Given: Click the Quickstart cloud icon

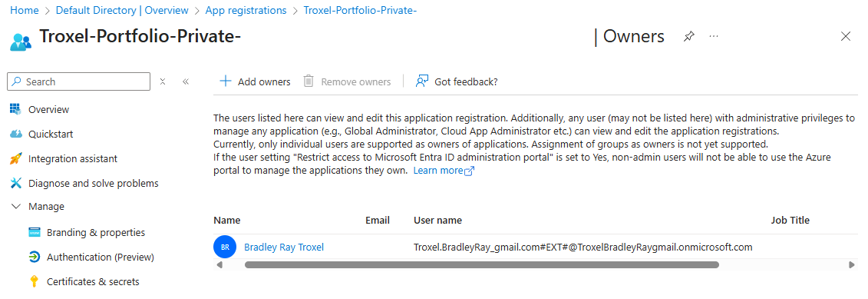Looking at the screenshot, I should [x=16, y=135].
